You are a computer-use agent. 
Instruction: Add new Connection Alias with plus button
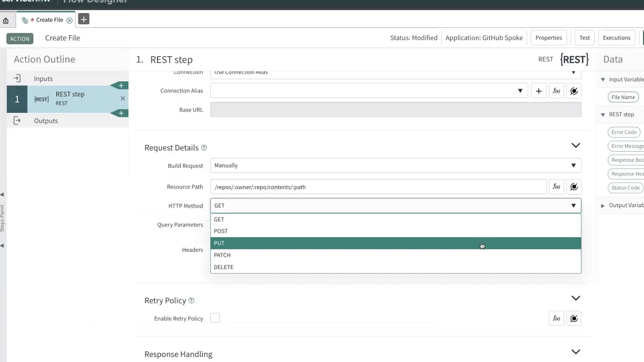(x=538, y=91)
